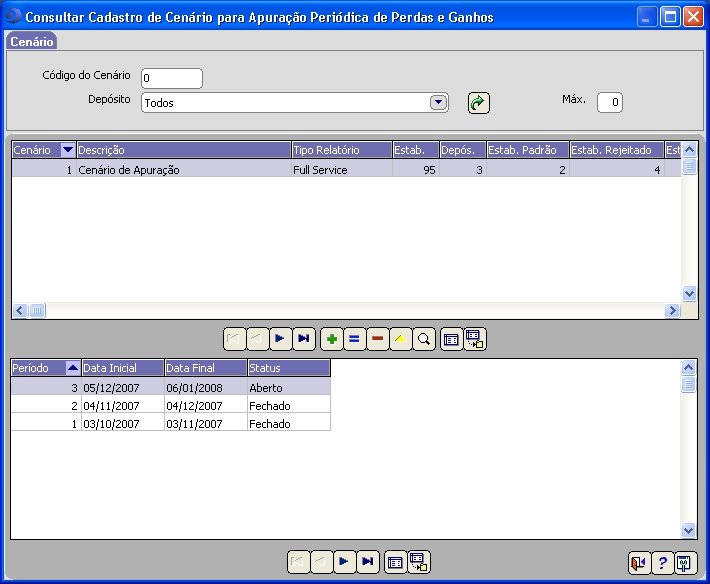
Task: Click the exit door icon at bottom right
Action: point(639,563)
